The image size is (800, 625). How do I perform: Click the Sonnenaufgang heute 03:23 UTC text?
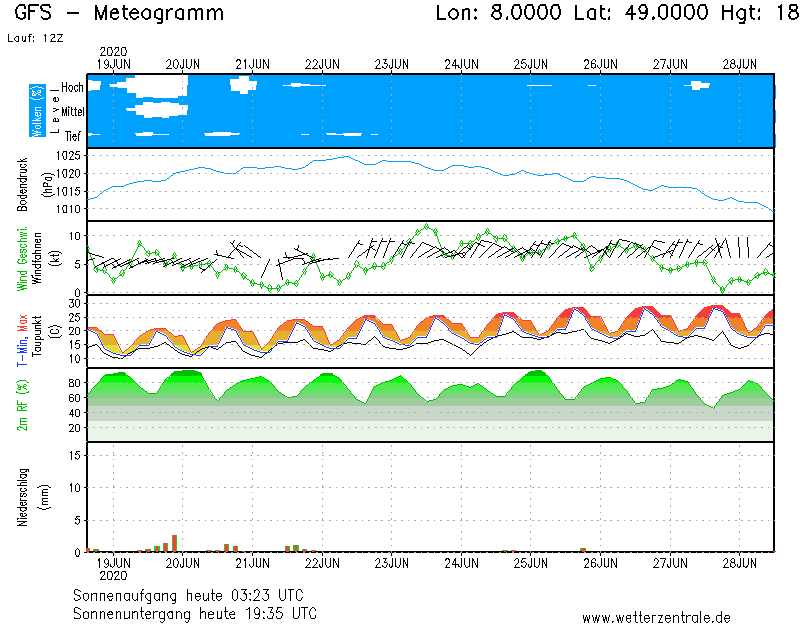pos(195,595)
